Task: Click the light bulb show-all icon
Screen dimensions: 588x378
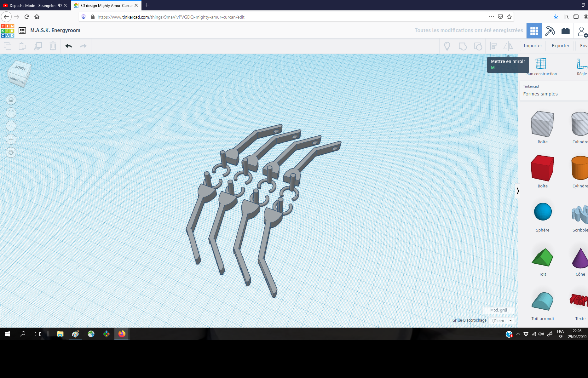Action: pos(447,46)
